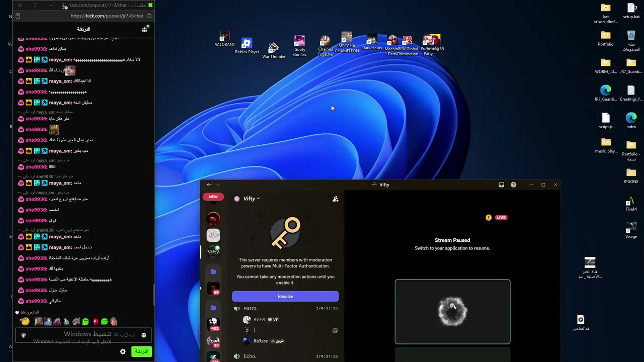Launch Roblox Player from the desktop

(247, 46)
